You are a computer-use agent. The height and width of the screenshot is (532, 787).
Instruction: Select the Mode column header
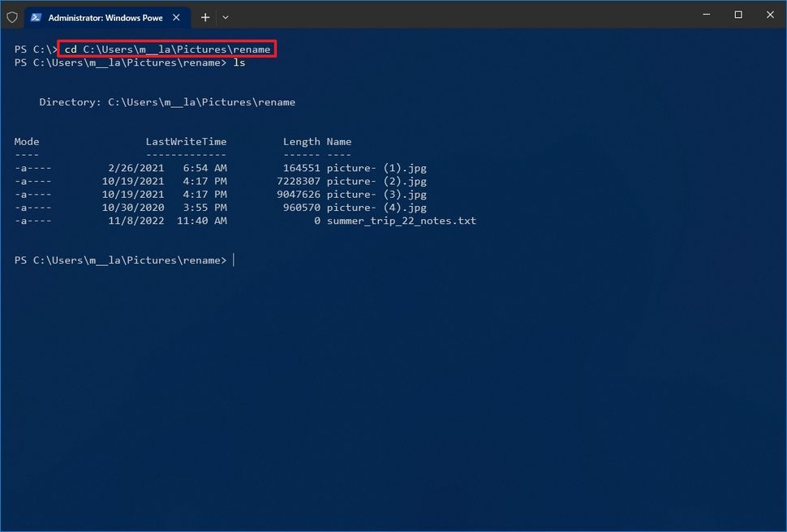(26, 141)
